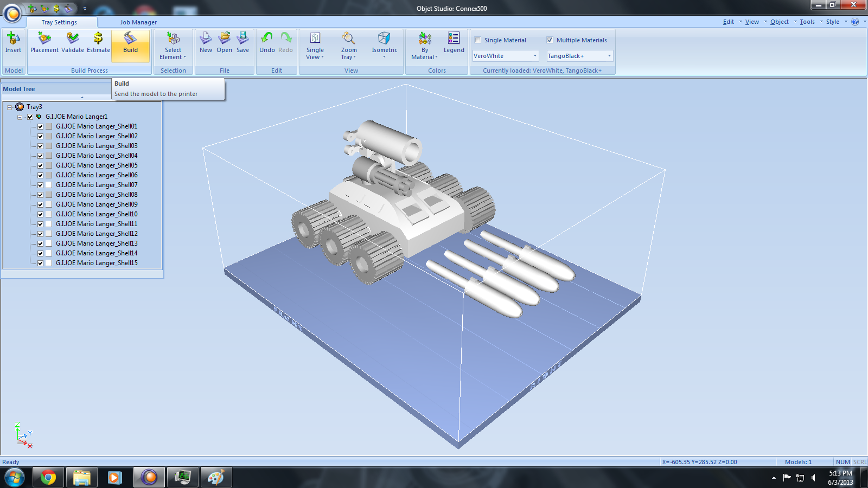Click the taskbar clock showing 5:13 PM
This screenshot has width=868, height=488.
840,477
